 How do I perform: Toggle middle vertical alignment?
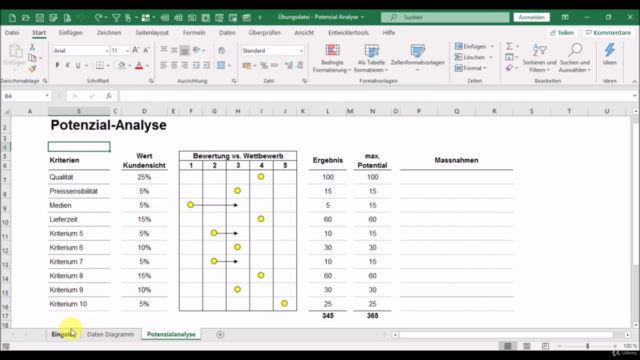[174, 50]
